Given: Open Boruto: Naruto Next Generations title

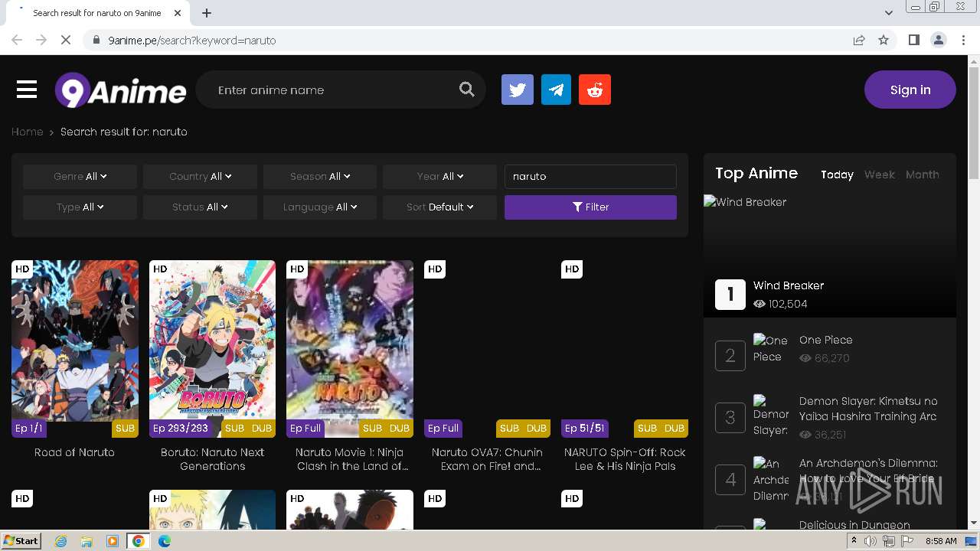Looking at the screenshot, I should [x=212, y=459].
